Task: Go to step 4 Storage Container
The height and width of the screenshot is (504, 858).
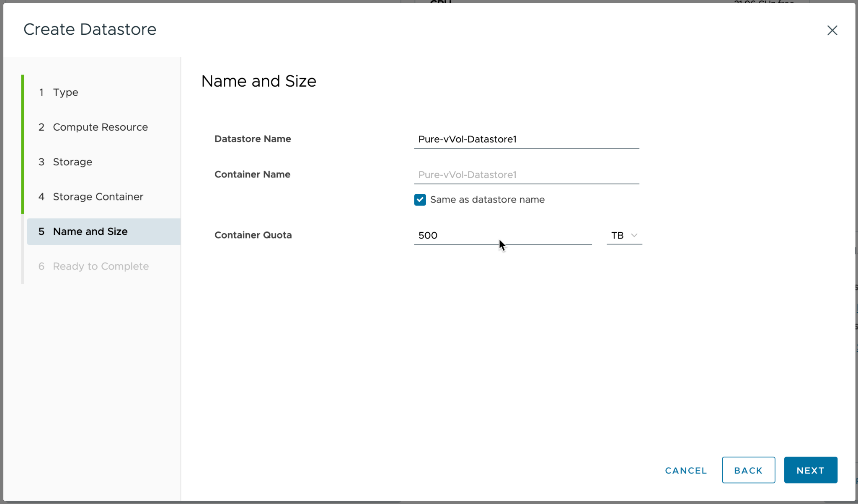Action: 98,196
